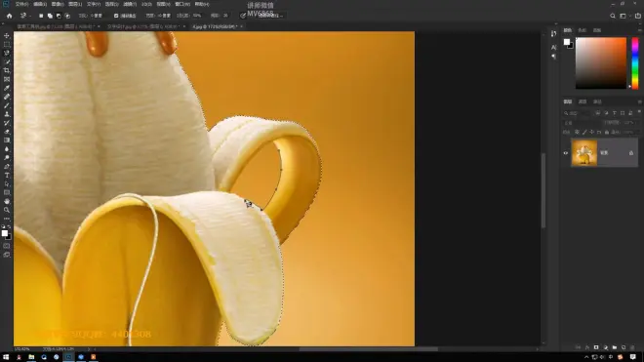Select the Gradient tool

[7, 141]
